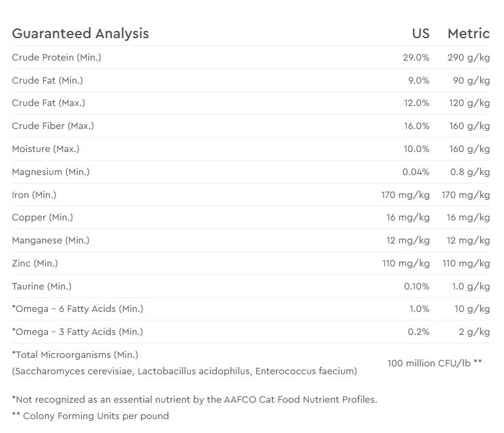Click the Omega – 3 Fatty Acids label
504x433 pixels.
(x=78, y=332)
